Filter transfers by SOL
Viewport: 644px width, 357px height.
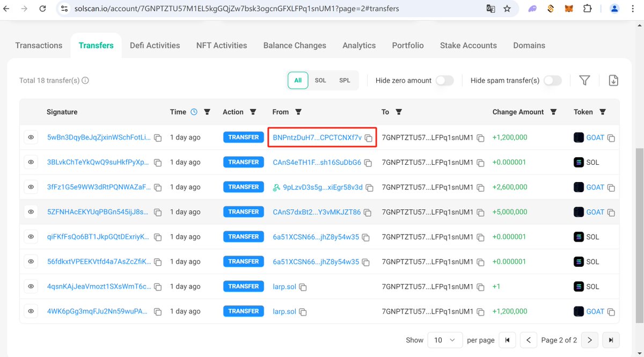tap(320, 81)
